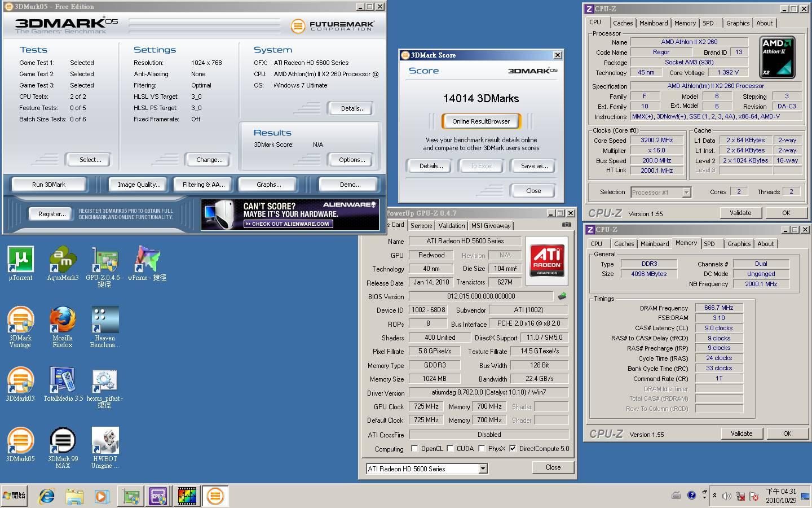Open the HWBOT Unigine desktop icon

(x=105, y=448)
